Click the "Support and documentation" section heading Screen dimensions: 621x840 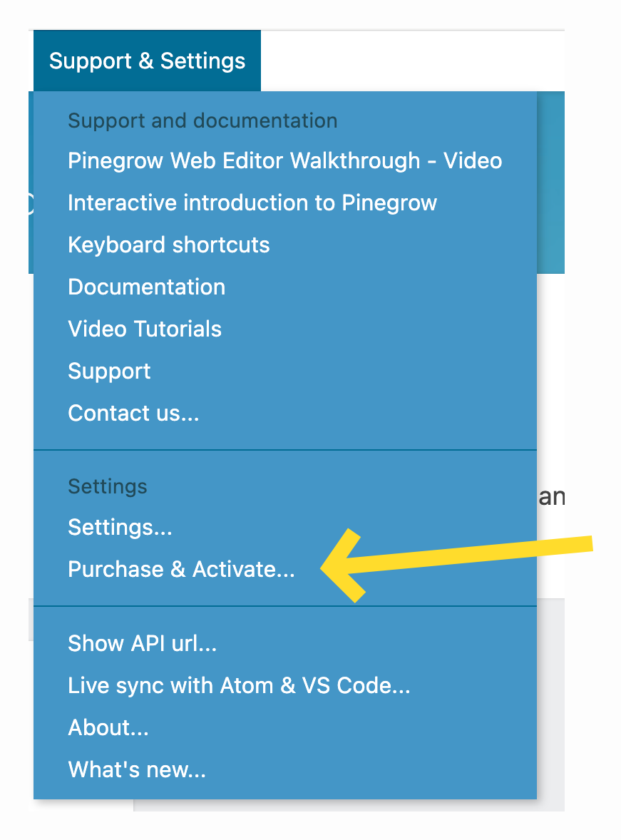pyautogui.click(x=202, y=121)
